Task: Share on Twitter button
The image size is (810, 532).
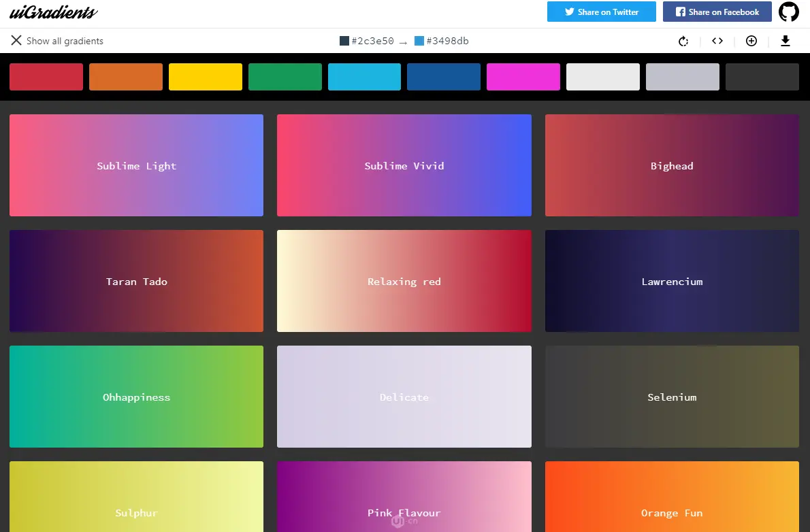Action: [x=601, y=12]
